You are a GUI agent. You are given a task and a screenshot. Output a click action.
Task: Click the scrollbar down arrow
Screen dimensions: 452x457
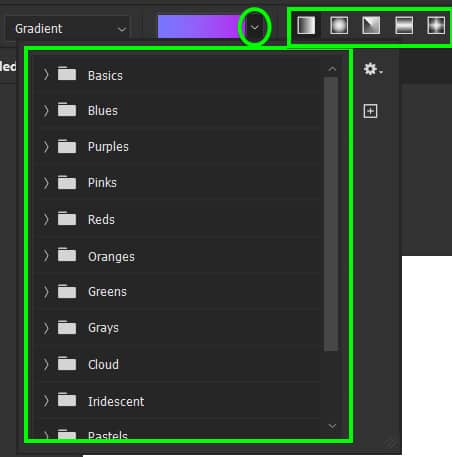click(332, 426)
